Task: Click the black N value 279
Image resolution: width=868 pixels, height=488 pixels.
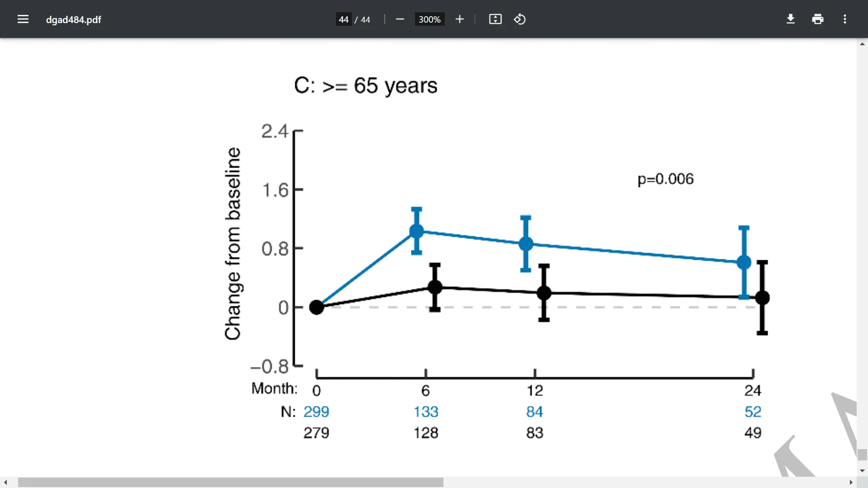Action: coord(316,433)
